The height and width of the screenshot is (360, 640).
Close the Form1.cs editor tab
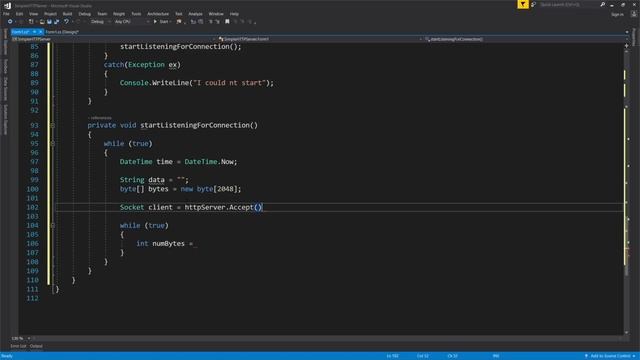[x=40, y=32]
